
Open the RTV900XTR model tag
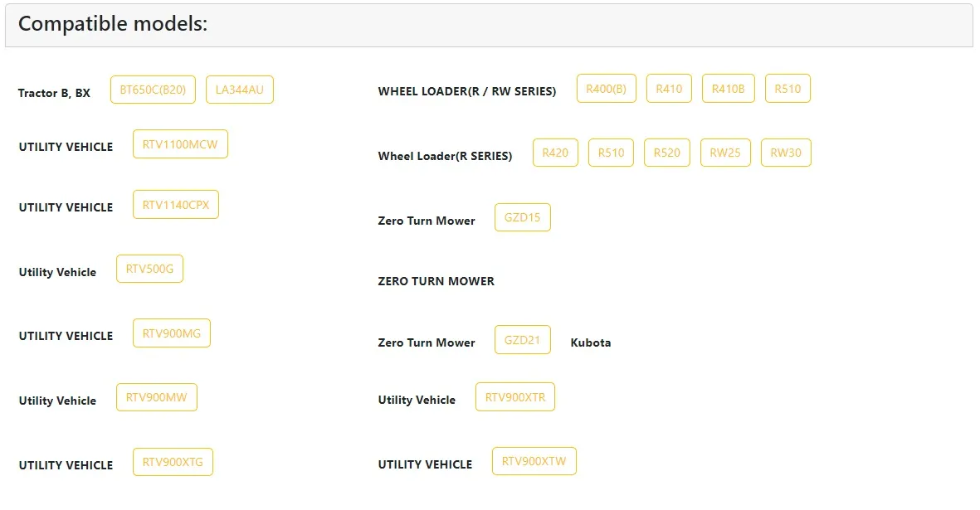(515, 397)
